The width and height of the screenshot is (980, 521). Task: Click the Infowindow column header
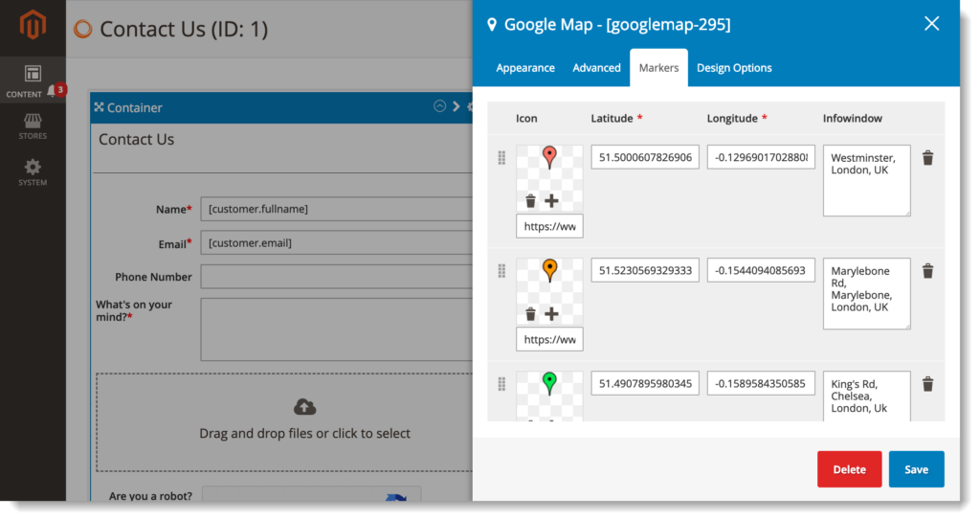click(852, 118)
